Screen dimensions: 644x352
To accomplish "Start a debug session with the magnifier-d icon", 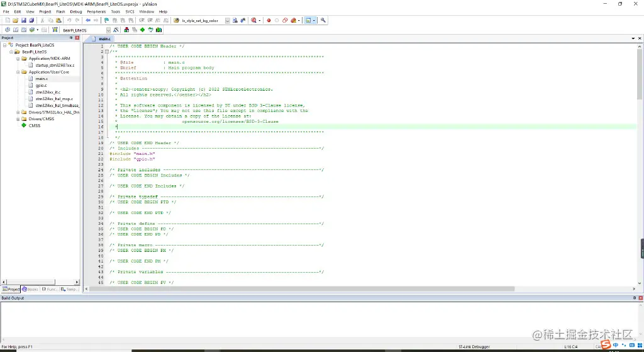I will click(254, 20).
